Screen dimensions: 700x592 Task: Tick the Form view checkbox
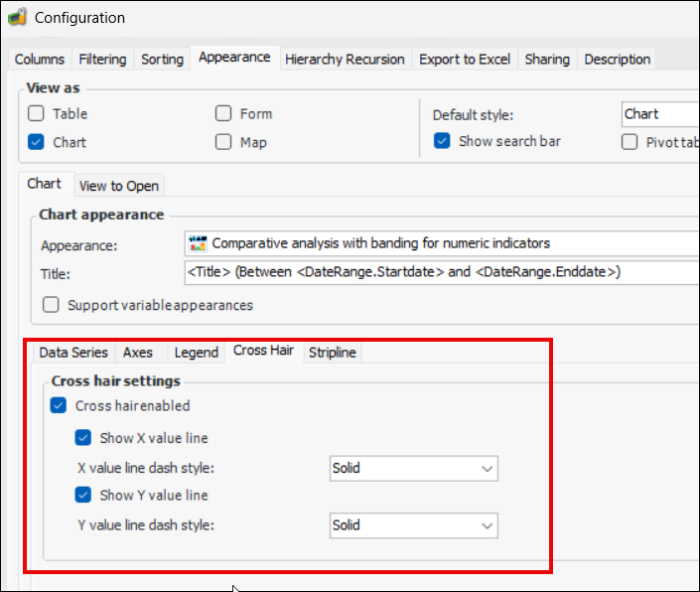tap(223, 113)
